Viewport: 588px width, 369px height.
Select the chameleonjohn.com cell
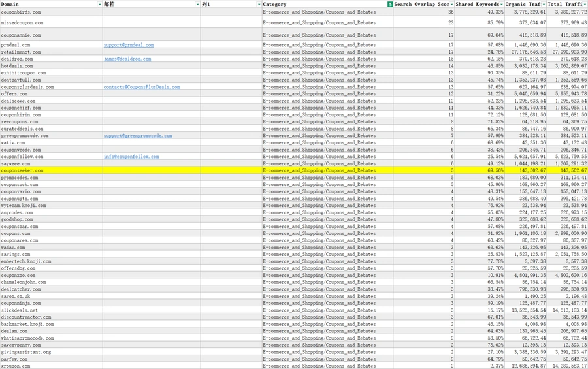pyautogui.click(x=52, y=282)
